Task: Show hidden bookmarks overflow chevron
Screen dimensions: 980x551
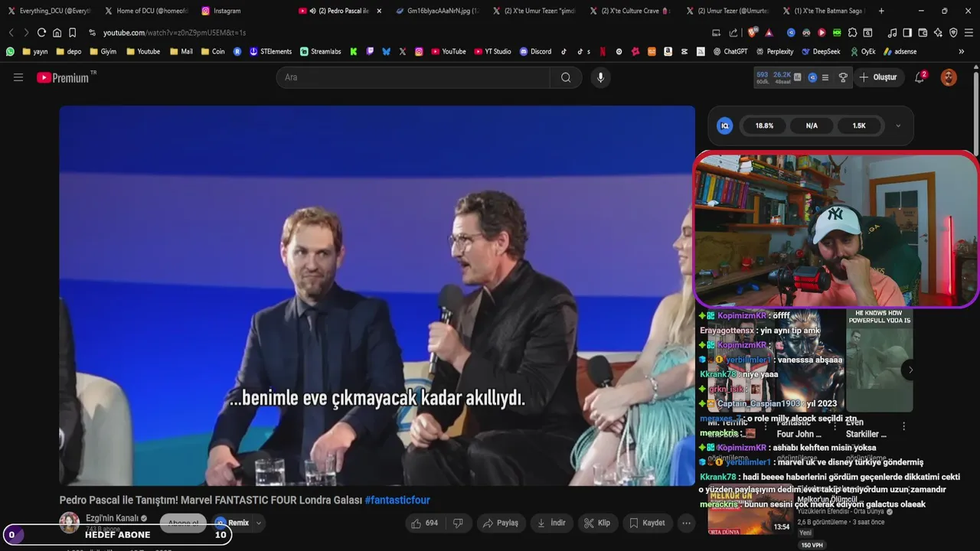Action: [962, 51]
